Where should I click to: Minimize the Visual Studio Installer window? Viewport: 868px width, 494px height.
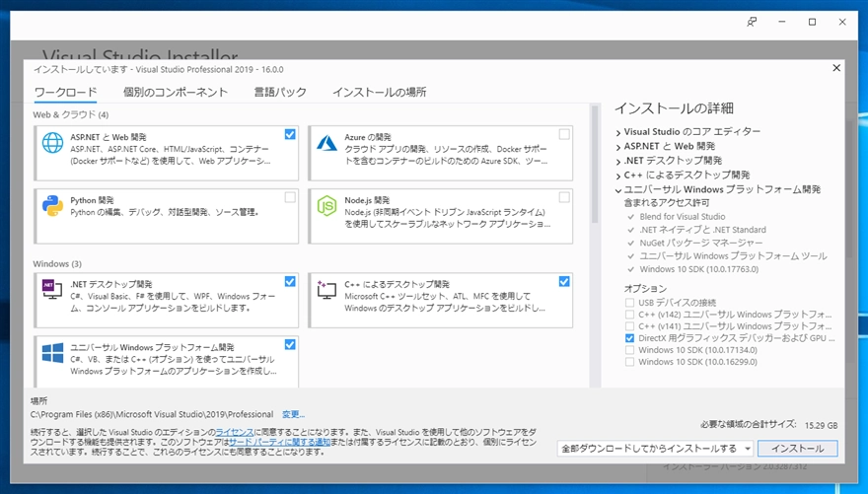click(781, 22)
